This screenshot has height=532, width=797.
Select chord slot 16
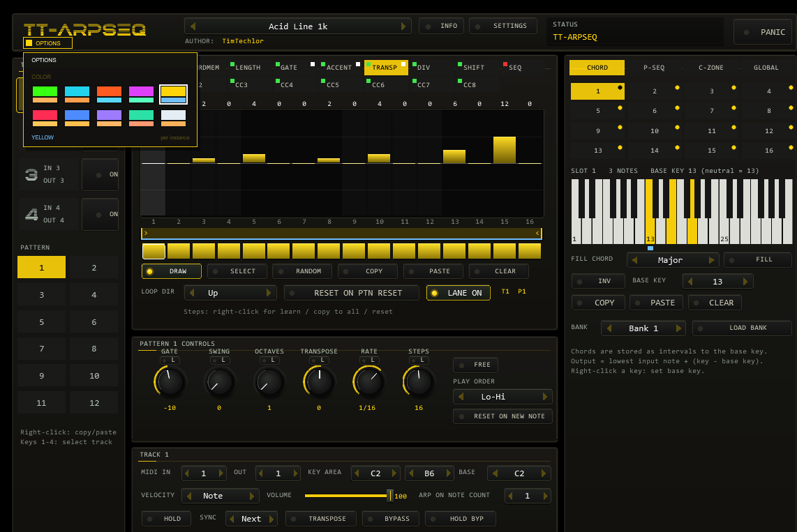[769, 151]
